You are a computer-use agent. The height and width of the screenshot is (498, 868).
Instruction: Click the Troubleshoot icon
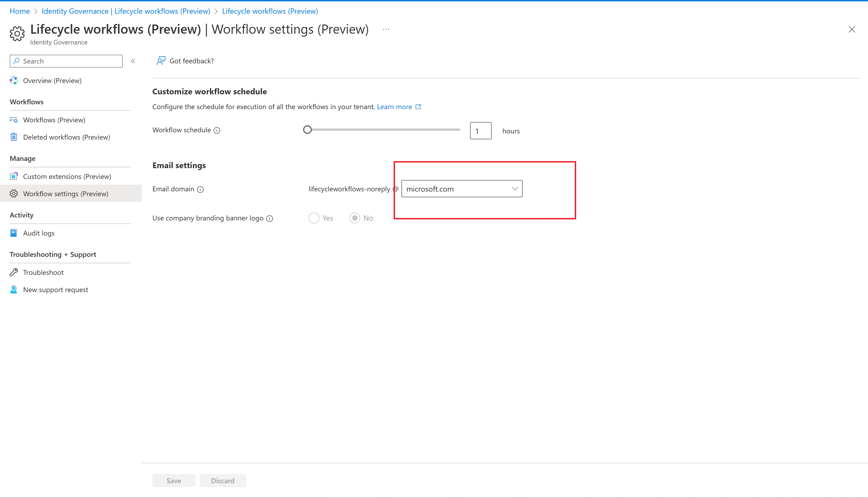pos(14,272)
